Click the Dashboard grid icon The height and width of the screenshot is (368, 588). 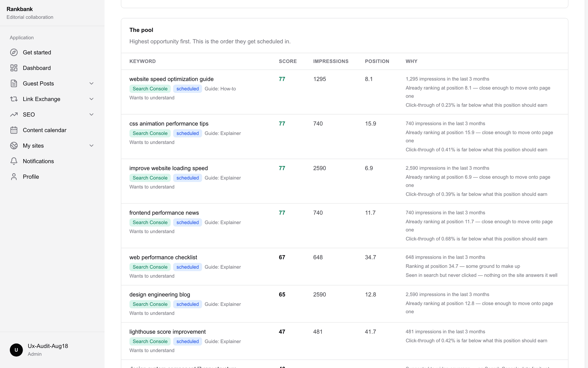pyautogui.click(x=14, y=68)
